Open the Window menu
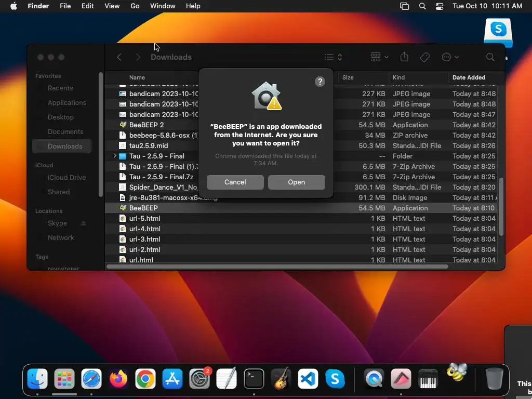532x399 pixels. (x=163, y=6)
